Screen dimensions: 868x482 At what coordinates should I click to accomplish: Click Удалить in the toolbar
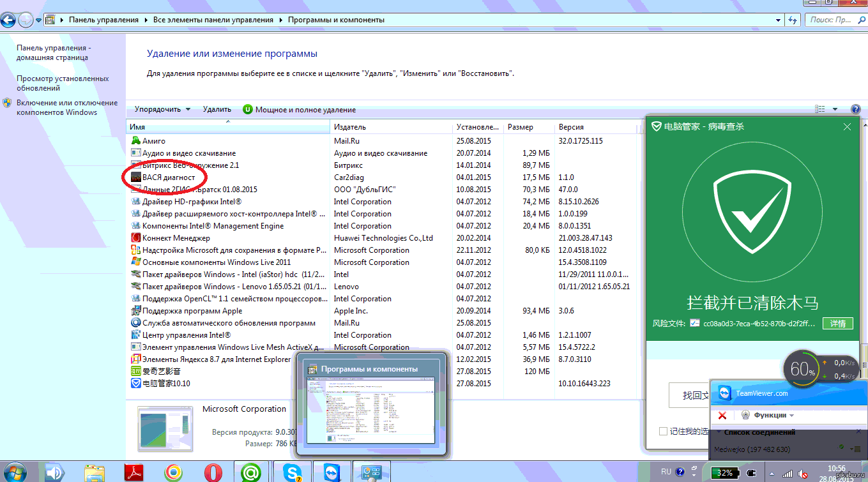pyautogui.click(x=217, y=109)
